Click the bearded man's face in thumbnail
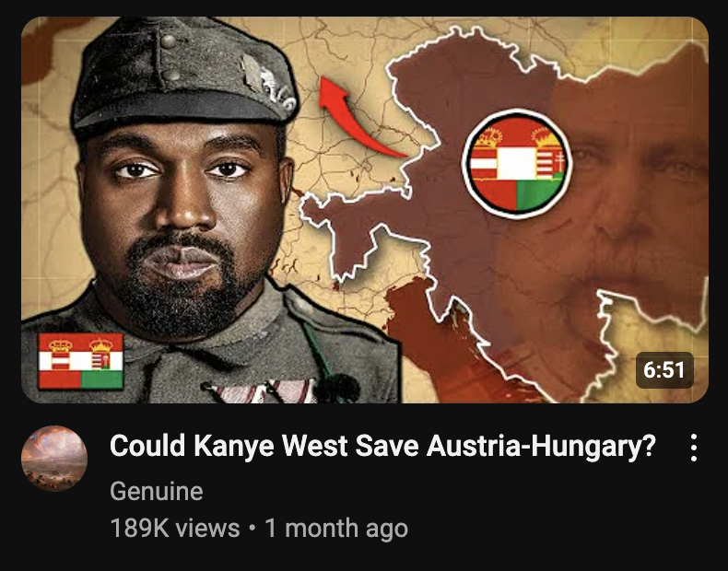Viewport: 728px width, 571px height. tap(182, 223)
